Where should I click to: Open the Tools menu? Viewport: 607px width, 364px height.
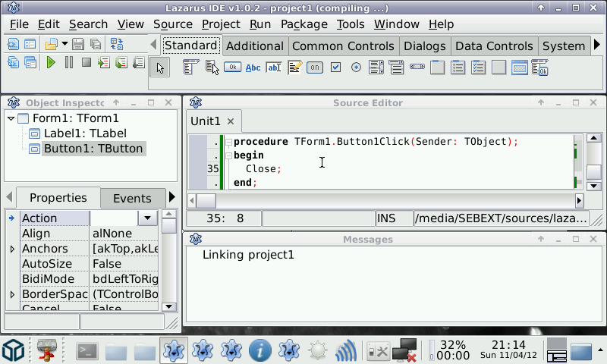tap(351, 24)
